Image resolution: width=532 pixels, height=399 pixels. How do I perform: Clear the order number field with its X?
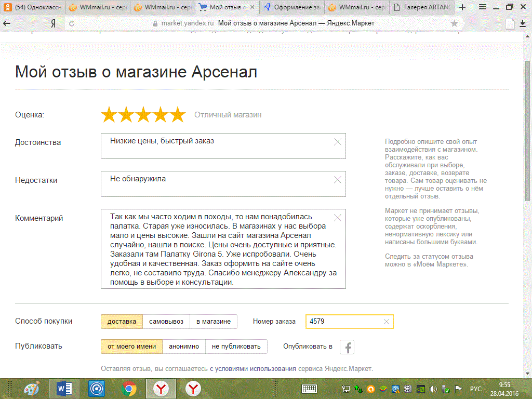pyautogui.click(x=386, y=322)
